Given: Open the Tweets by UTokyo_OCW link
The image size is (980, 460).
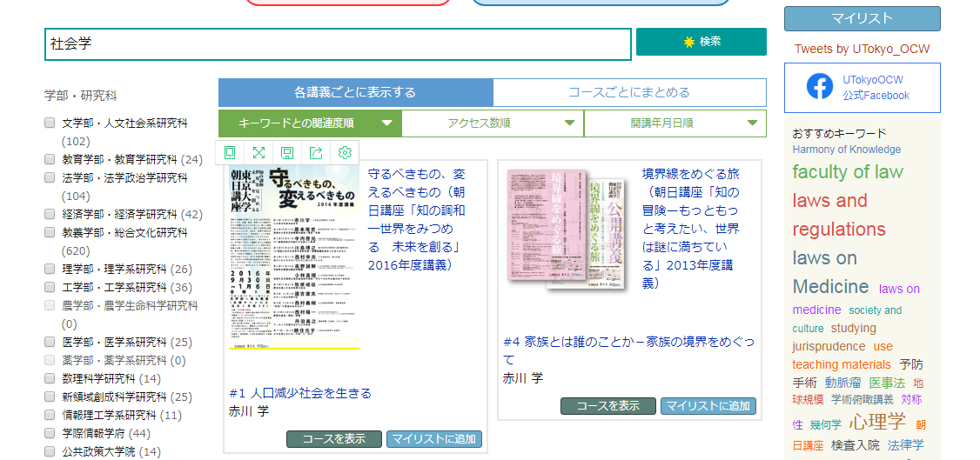Looking at the screenshot, I should [862, 50].
